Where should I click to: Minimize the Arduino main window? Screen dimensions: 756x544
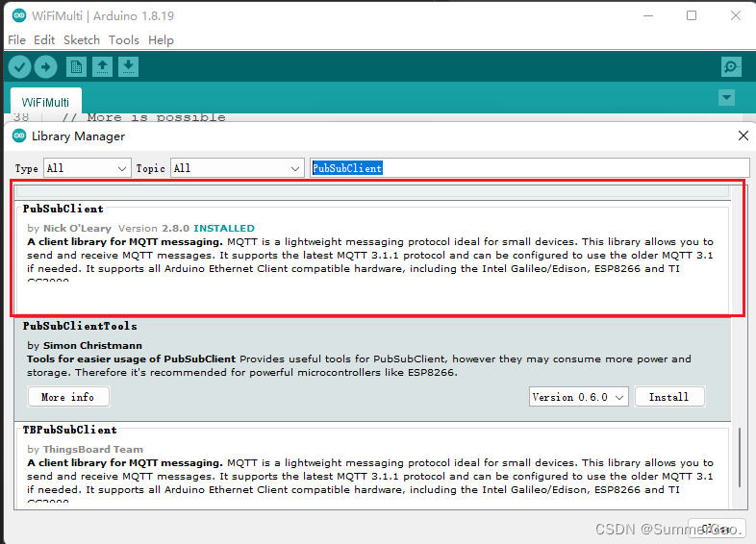tap(648, 15)
